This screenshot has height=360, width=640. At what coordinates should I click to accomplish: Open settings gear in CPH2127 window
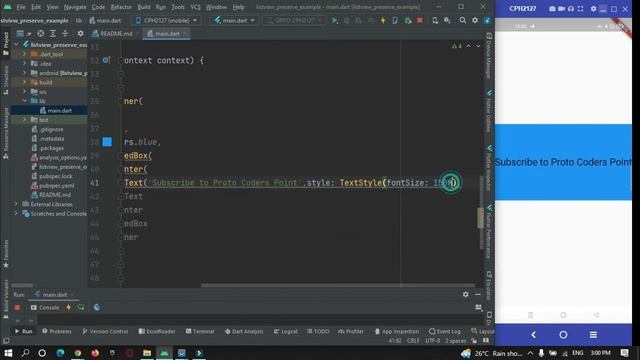pyautogui.click(x=593, y=9)
